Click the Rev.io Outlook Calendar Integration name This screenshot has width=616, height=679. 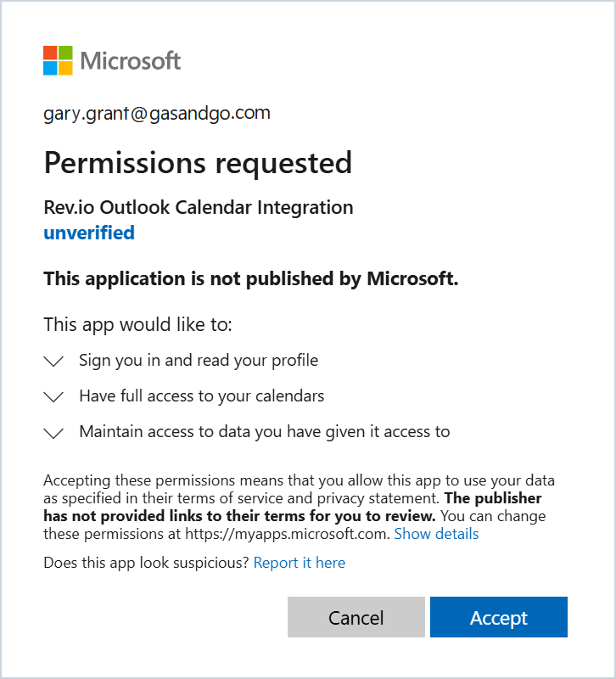(x=198, y=207)
